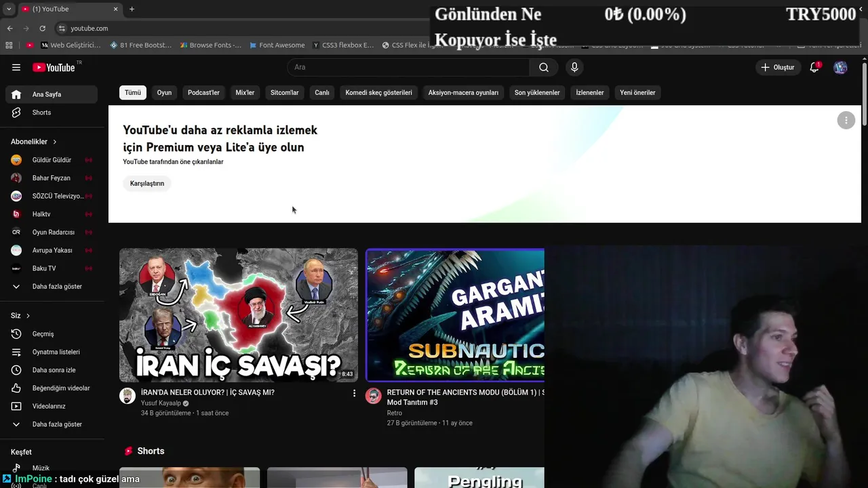Start voice search with the microphone
868x488 pixels.
click(574, 67)
